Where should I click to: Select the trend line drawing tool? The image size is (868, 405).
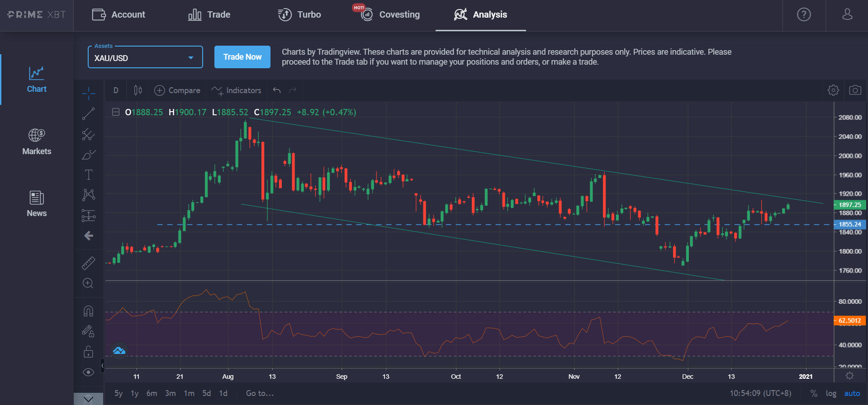click(89, 113)
